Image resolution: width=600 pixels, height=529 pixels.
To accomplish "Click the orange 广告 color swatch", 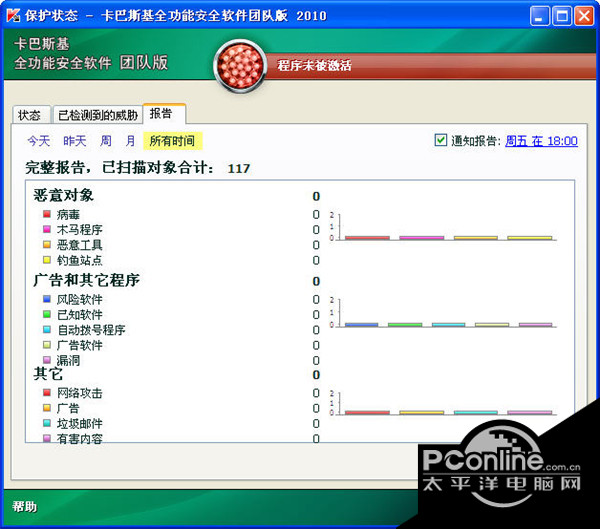I will click(47, 408).
